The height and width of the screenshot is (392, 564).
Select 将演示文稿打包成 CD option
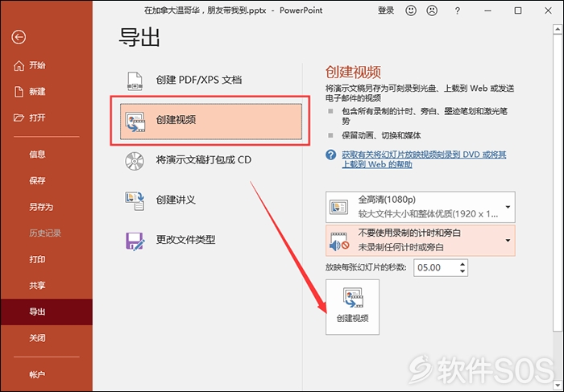tap(211, 160)
